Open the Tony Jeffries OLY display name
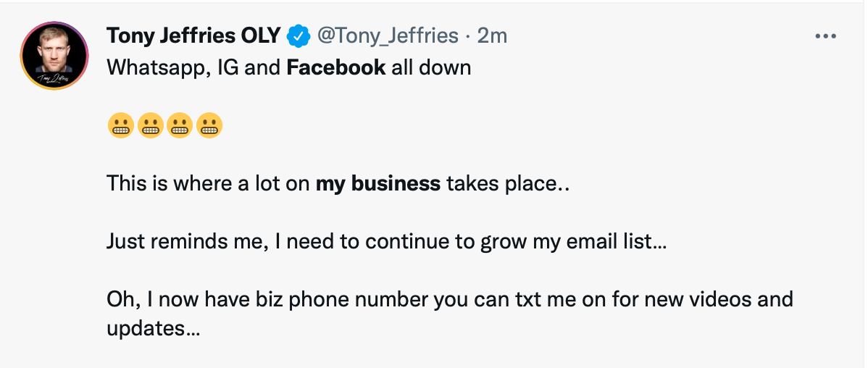 tap(193, 35)
